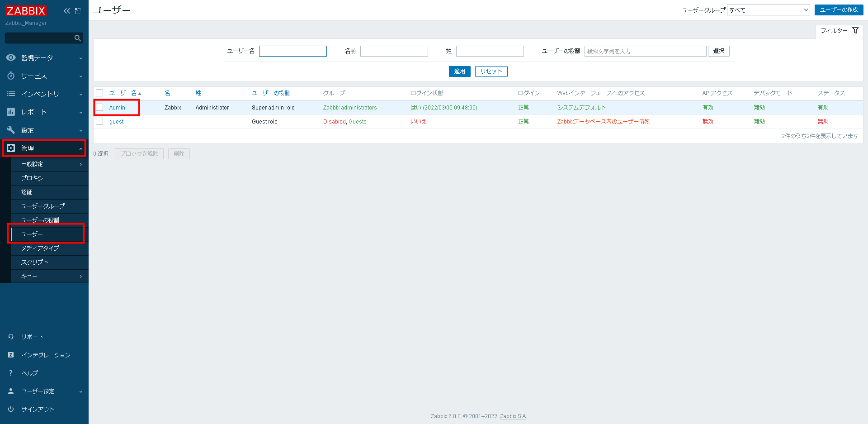The image size is (868, 424).
Task: Open monitoring data via the eye icon
Action: coord(11,57)
